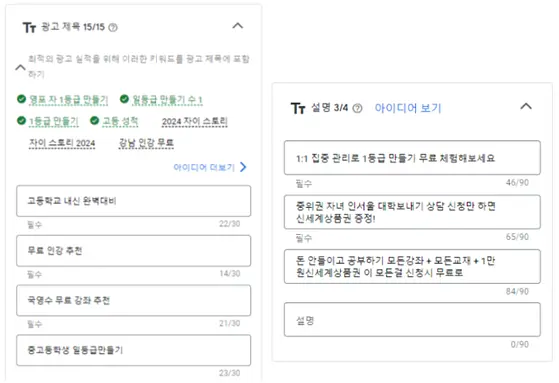Click green check beside 고등 성적 keyword
Image resolution: width=559 pixels, height=383 pixels.
click(x=94, y=121)
